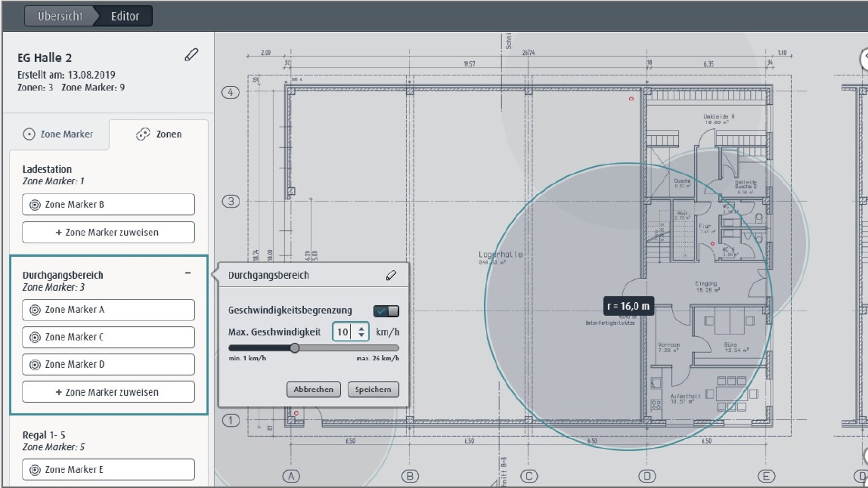Assign a new marker under Ladestation via Zone Marker zuweisen

[108, 232]
